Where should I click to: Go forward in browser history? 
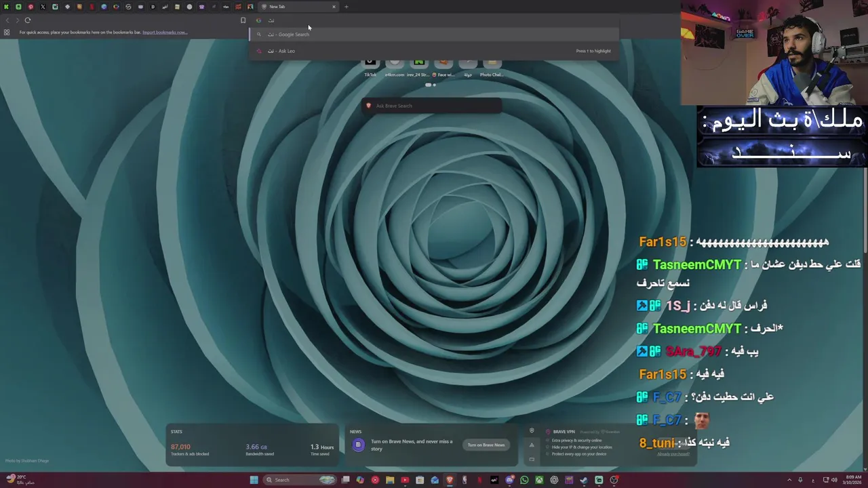(x=18, y=20)
